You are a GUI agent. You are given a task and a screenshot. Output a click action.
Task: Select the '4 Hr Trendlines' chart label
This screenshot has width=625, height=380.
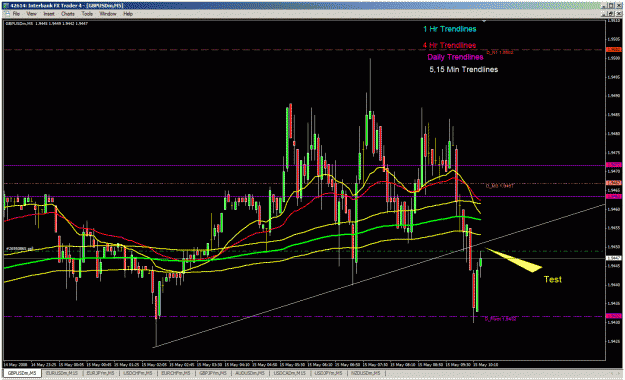[450, 45]
